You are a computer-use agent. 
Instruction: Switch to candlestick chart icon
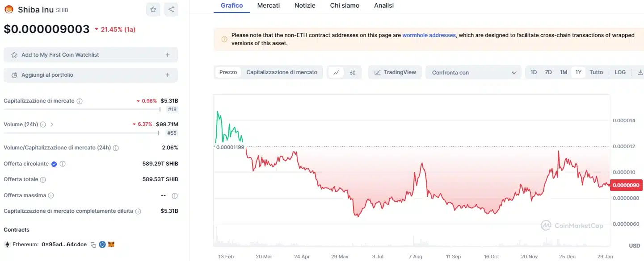(353, 72)
